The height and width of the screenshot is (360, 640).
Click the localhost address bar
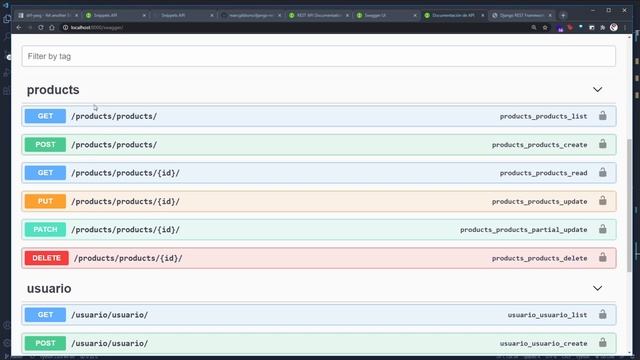pos(294,27)
